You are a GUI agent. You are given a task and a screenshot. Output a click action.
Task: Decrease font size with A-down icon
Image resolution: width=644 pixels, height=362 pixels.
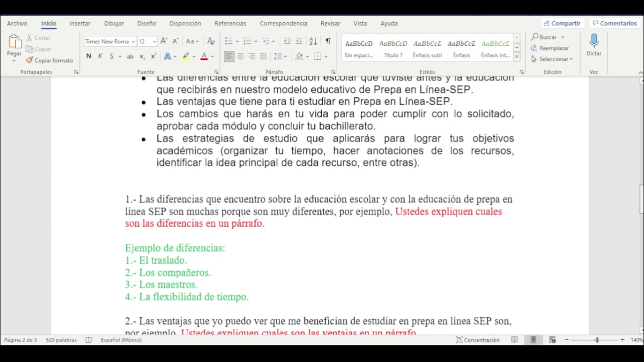176,41
